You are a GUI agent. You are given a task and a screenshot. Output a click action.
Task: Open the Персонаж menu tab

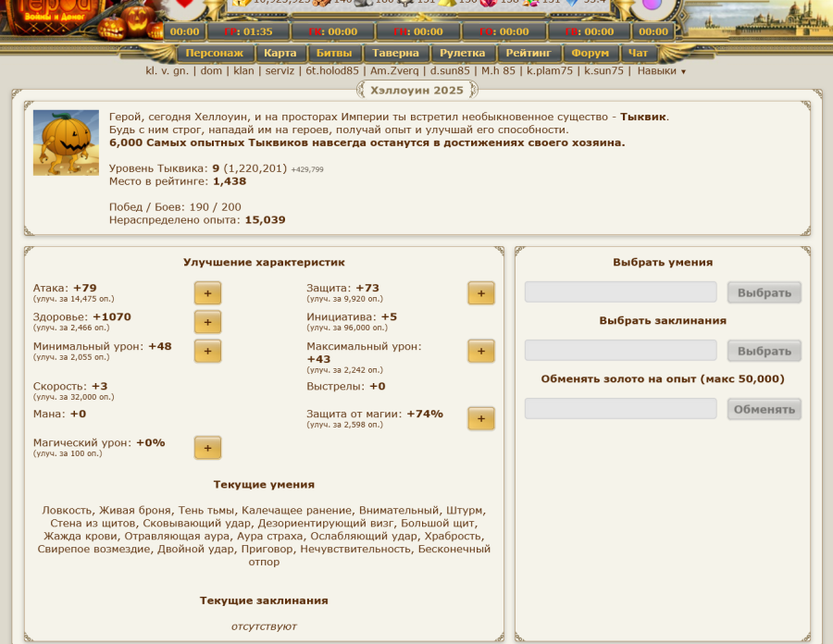point(214,54)
